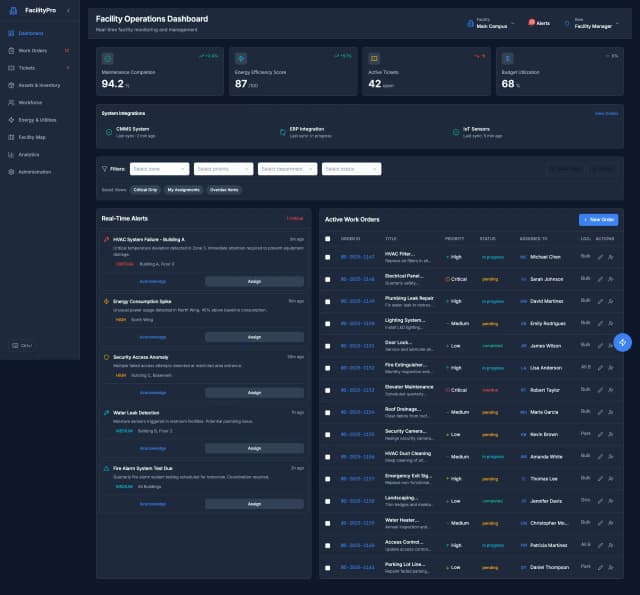
Task: Open the Select priority filter dropdown
Action: (x=223, y=169)
